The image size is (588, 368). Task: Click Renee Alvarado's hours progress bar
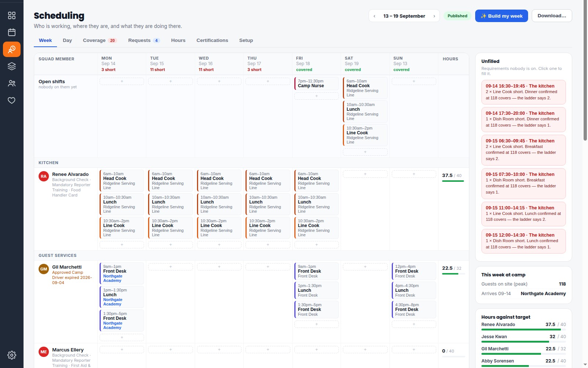click(453, 181)
